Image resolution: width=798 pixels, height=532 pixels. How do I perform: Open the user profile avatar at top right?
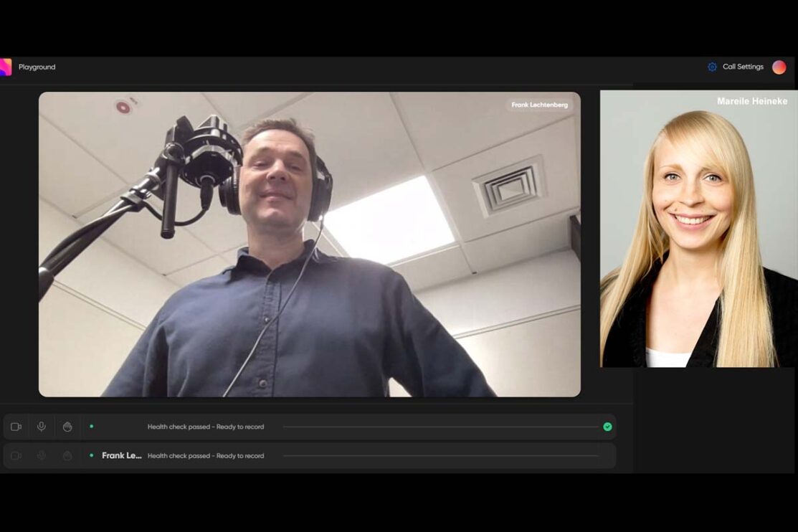(x=779, y=67)
